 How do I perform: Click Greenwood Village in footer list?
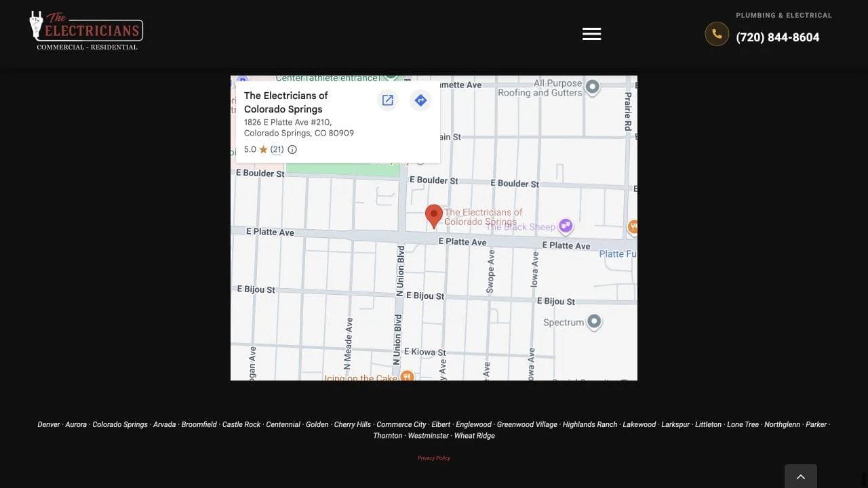coord(527,424)
